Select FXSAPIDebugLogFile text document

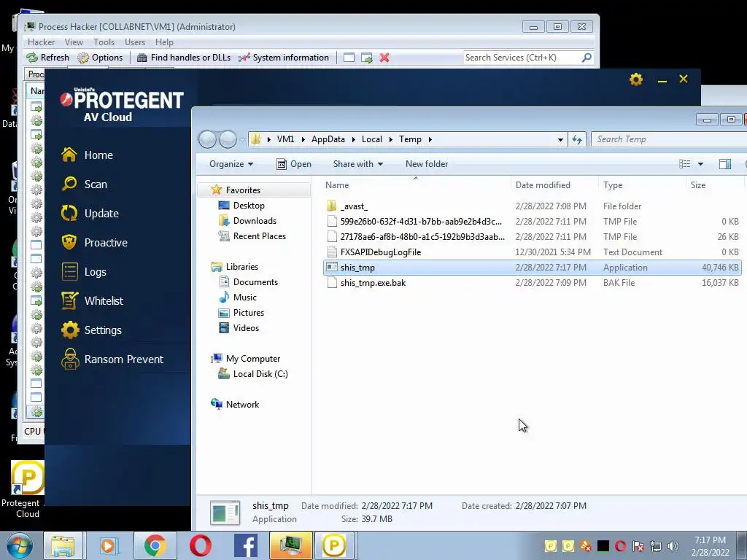532,252
